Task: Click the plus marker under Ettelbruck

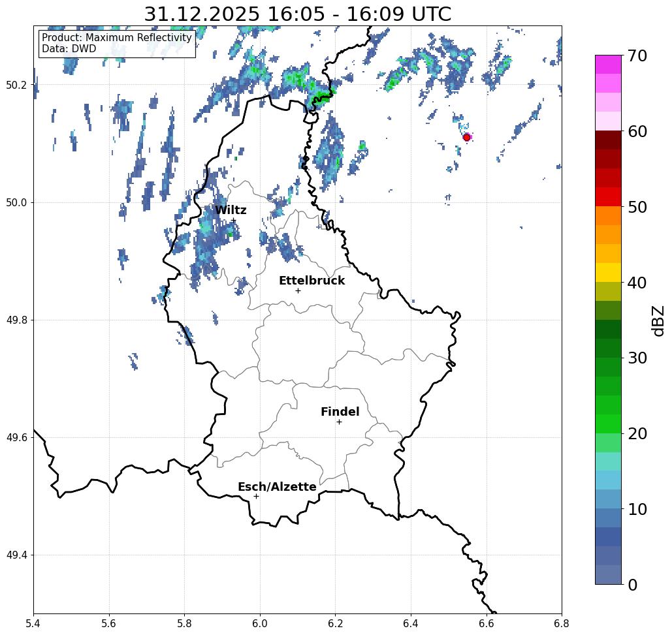Action: point(298,290)
